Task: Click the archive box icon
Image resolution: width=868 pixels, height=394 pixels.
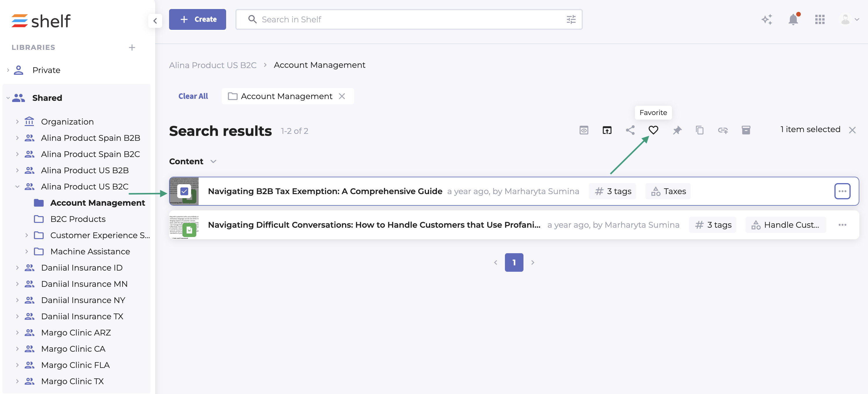Action: pos(746,130)
